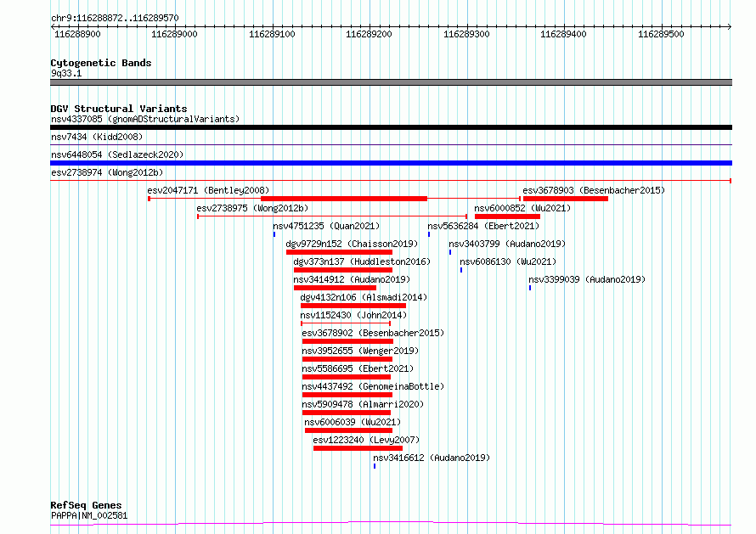The image size is (756, 534).
Task: Select the gray 9q33.1 band bar
Action: pyautogui.click(x=391, y=82)
